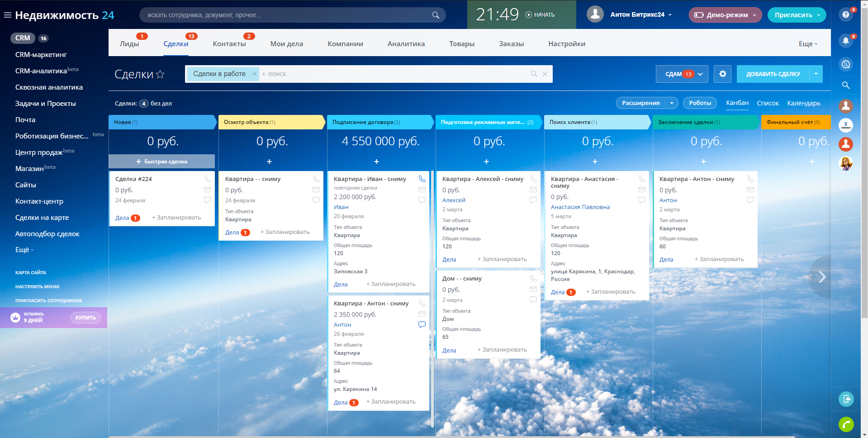Click the Добавить сделку button
The height and width of the screenshot is (438, 868).
click(x=773, y=74)
